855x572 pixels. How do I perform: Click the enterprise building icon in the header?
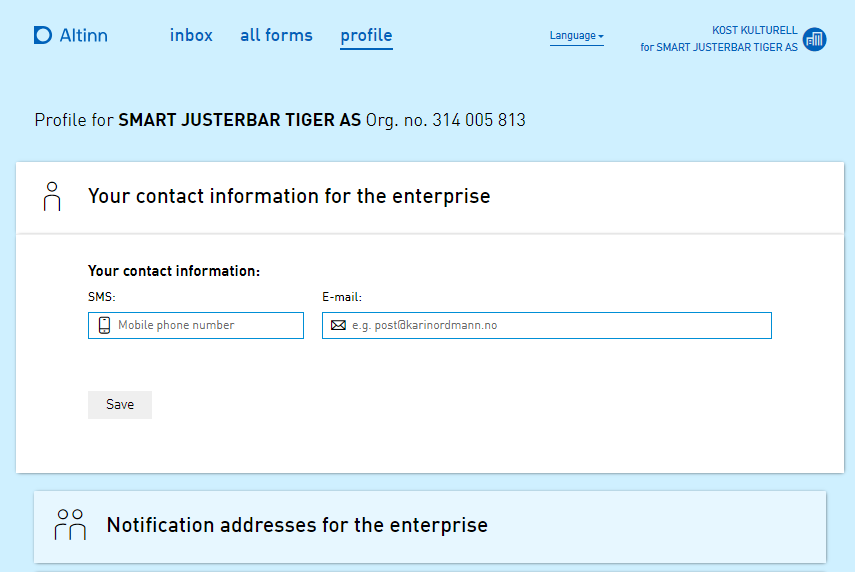(x=815, y=39)
